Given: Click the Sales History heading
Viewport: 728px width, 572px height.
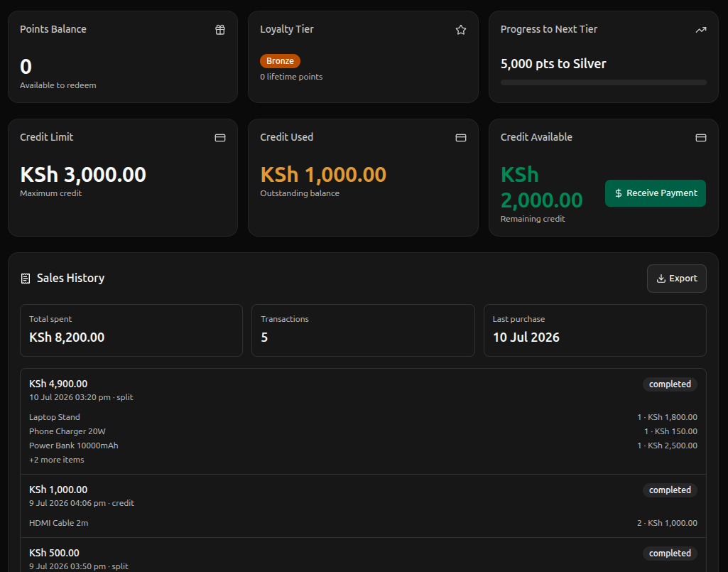Looking at the screenshot, I should click(70, 278).
